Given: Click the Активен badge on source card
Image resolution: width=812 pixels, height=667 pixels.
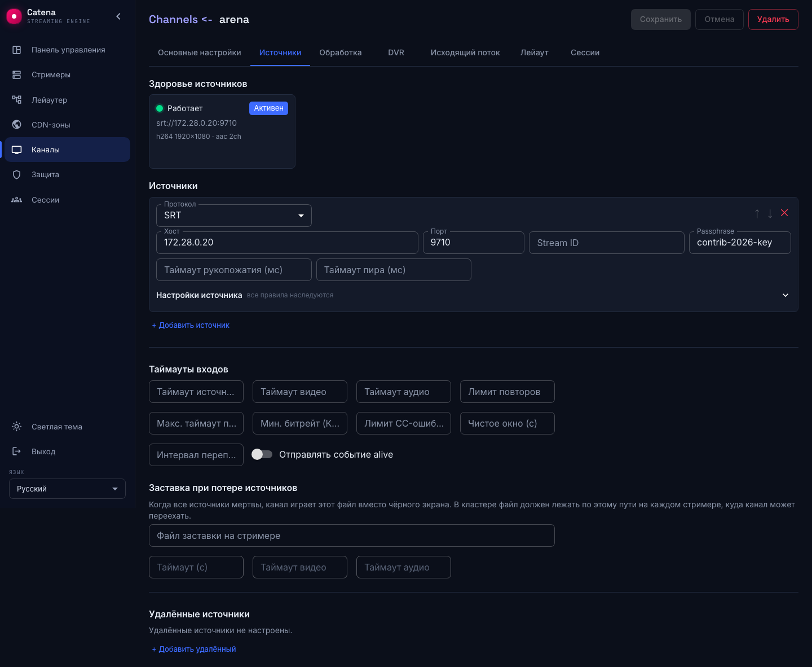Looking at the screenshot, I should click(268, 108).
